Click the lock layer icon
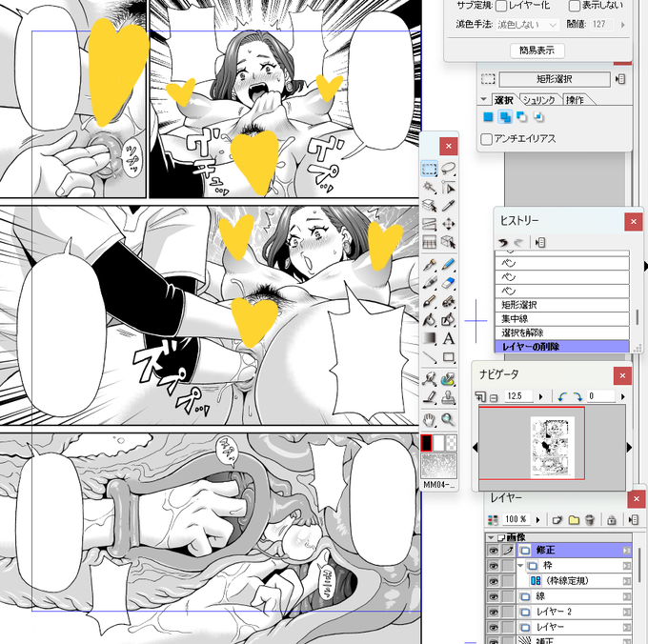This screenshot has height=644, width=648. click(x=612, y=519)
